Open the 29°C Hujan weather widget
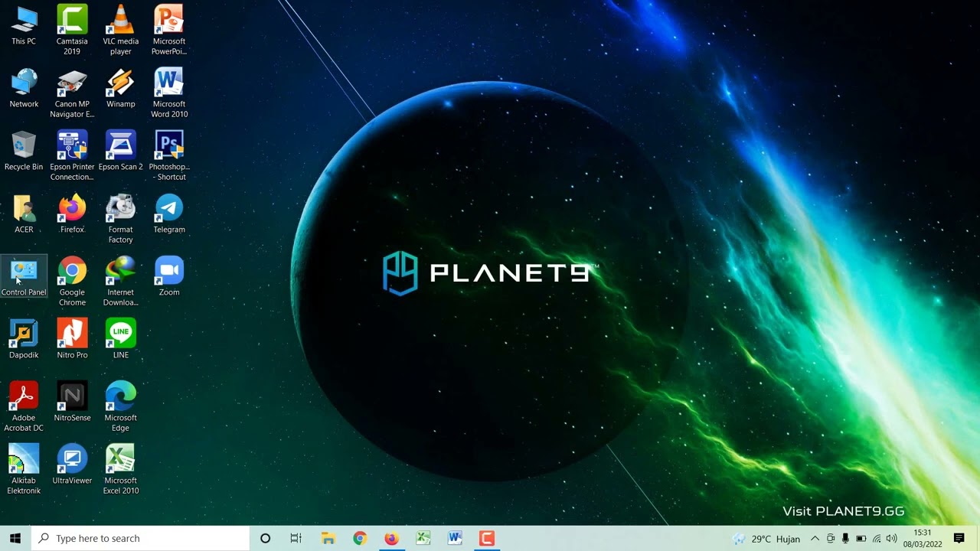980x551 pixels. (x=766, y=539)
